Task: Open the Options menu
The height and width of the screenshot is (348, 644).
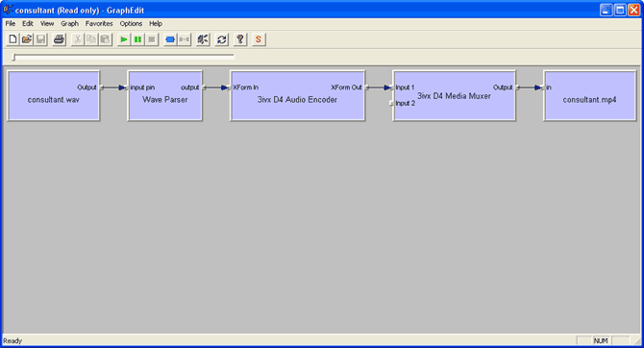Action: click(131, 24)
